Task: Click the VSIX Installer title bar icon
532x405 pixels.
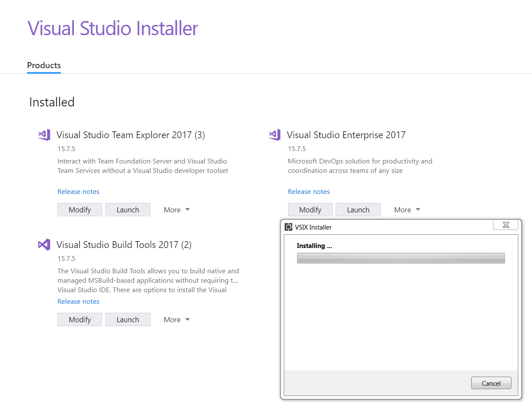Action: (289, 227)
